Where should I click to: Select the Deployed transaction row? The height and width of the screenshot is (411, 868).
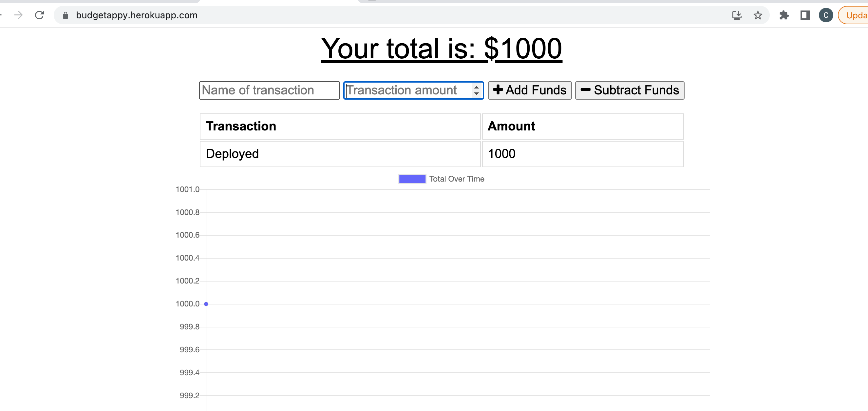pyautogui.click(x=232, y=154)
